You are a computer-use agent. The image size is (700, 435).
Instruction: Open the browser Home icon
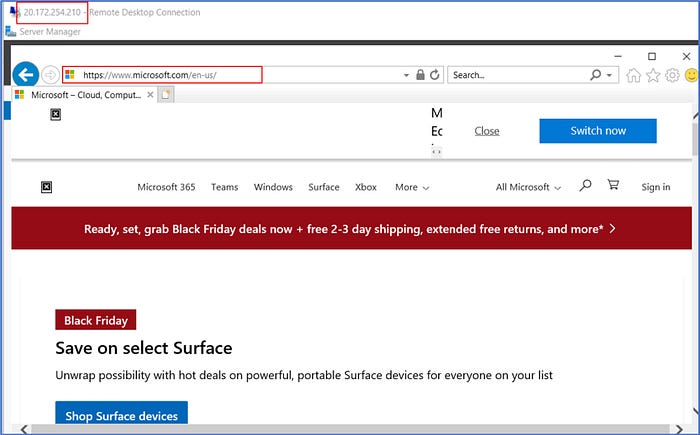point(633,75)
